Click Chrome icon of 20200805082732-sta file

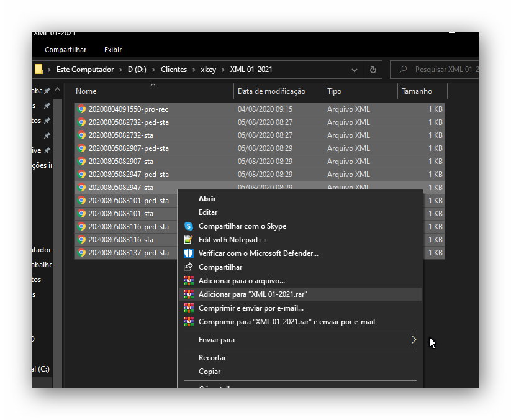click(x=81, y=135)
